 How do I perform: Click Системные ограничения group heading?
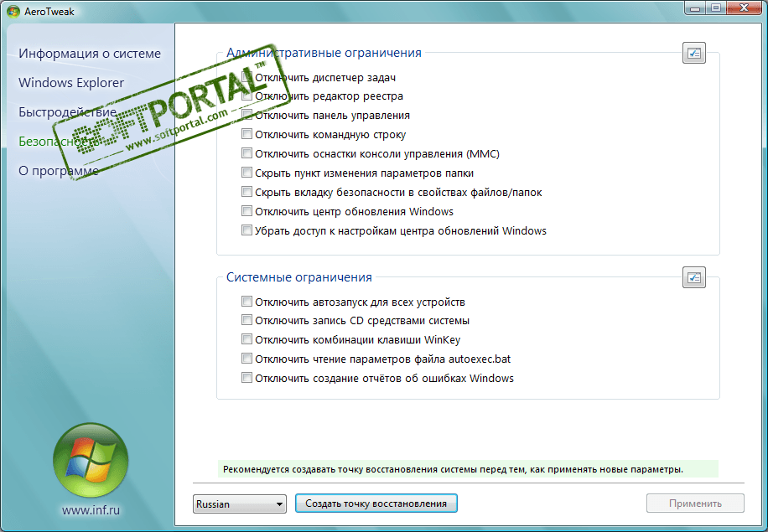[299, 277]
